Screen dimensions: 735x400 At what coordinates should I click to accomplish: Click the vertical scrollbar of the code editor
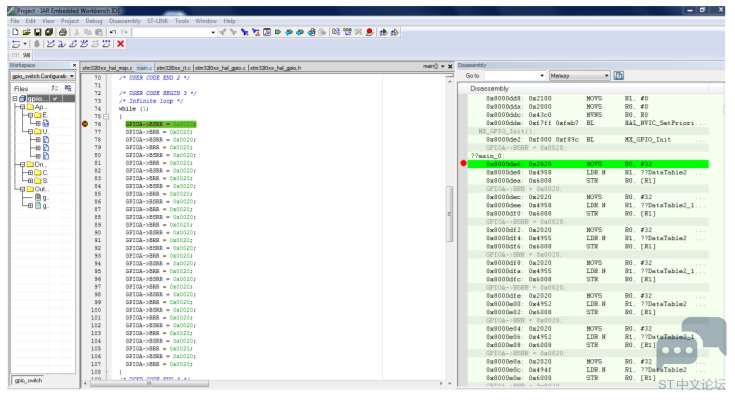click(x=449, y=213)
